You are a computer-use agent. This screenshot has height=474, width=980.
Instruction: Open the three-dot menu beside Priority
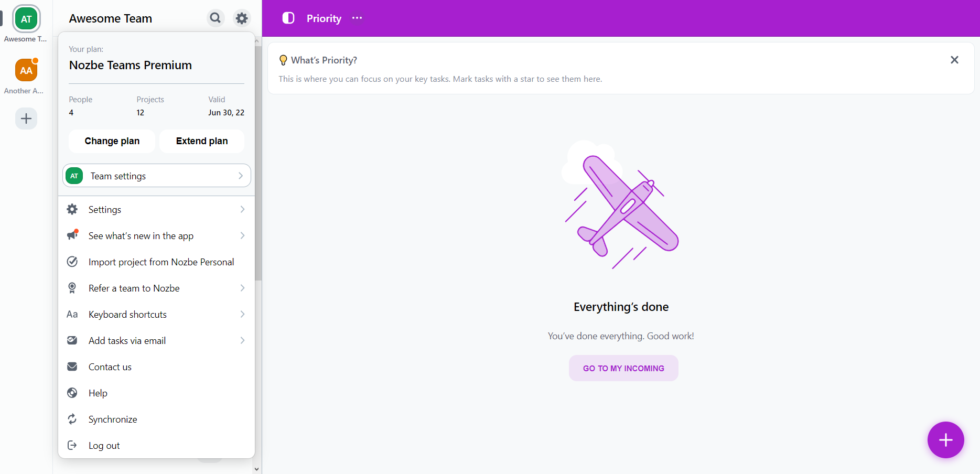357,18
